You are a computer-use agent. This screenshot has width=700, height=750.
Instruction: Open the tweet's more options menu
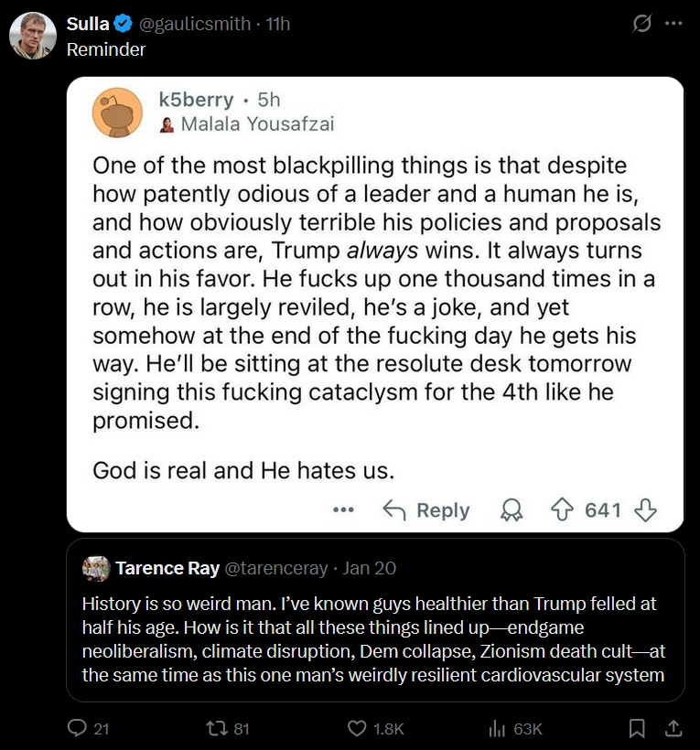click(x=673, y=25)
